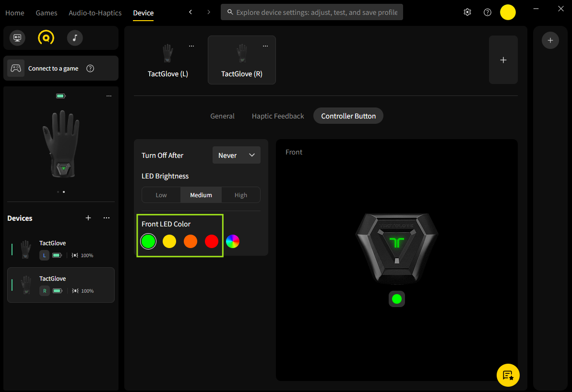The image size is (572, 392).
Task: Choose the yellow LED color swatch
Action: coord(169,241)
